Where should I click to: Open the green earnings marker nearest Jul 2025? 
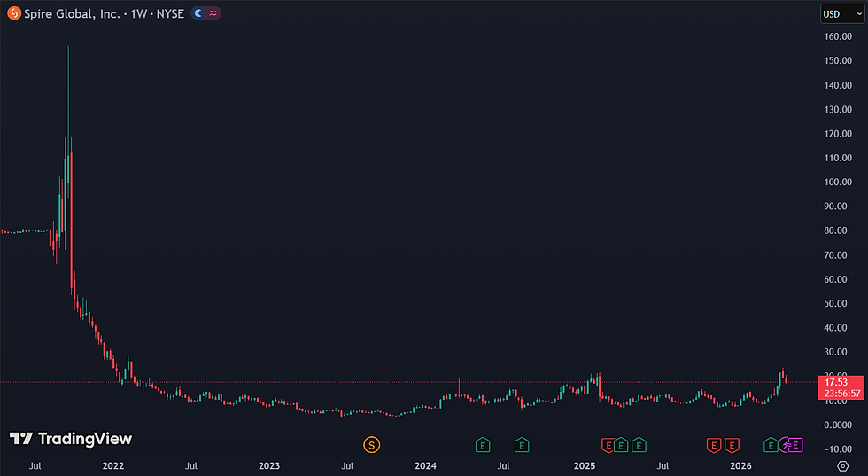click(639, 444)
